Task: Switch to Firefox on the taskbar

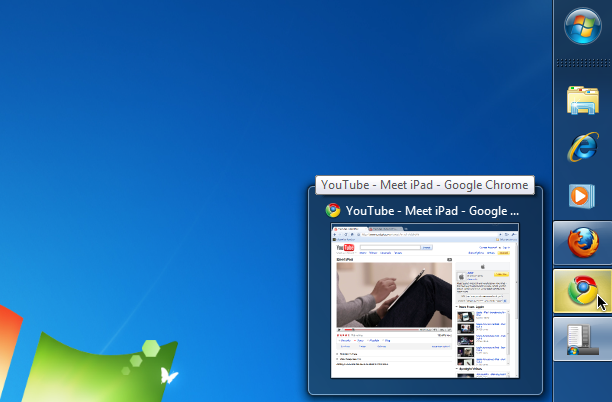Action: pos(583,243)
